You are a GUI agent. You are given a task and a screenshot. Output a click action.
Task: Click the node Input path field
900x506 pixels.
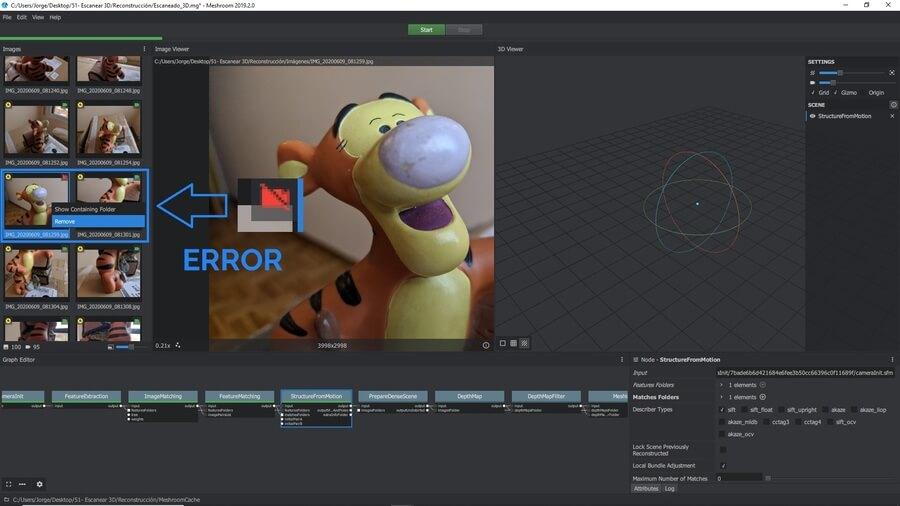(x=805, y=373)
